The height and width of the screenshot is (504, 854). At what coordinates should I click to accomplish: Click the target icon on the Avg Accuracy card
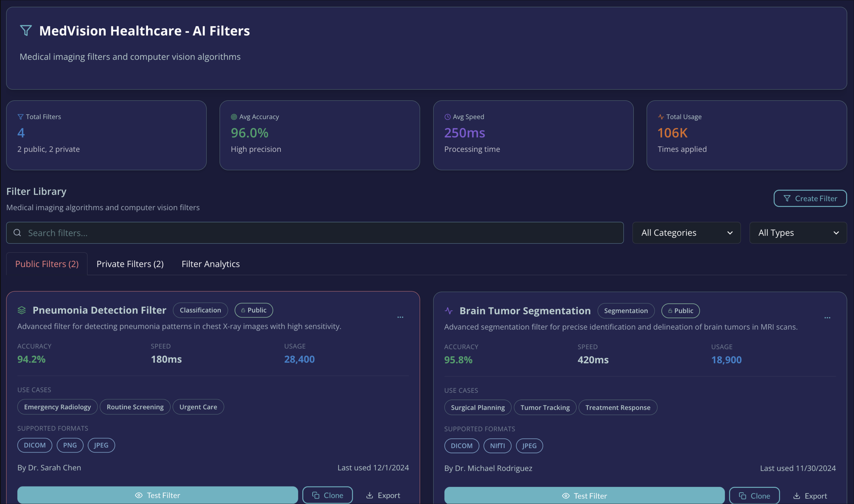click(x=234, y=117)
